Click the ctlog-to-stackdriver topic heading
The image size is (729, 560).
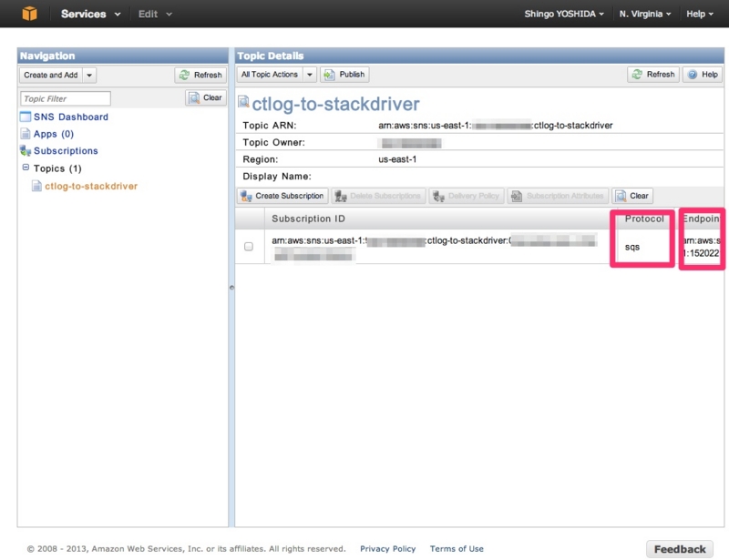coord(335,104)
